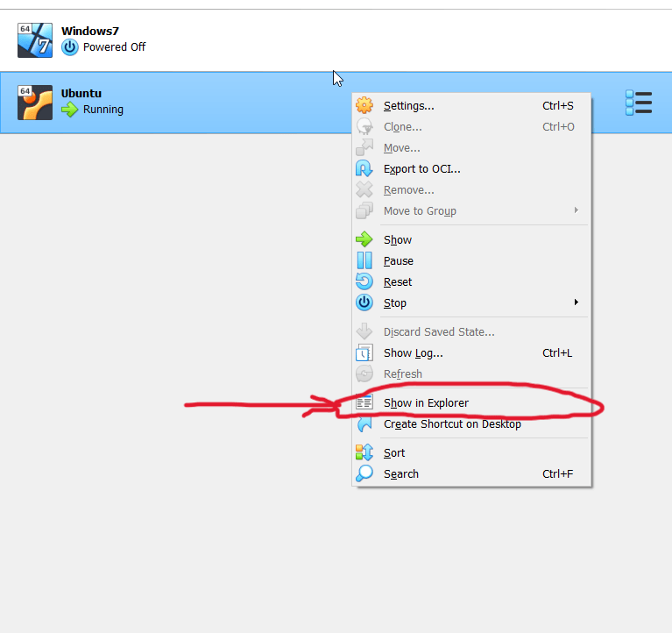Click the Powered Off status icon
This screenshot has width=672, height=633.
pyautogui.click(x=70, y=47)
